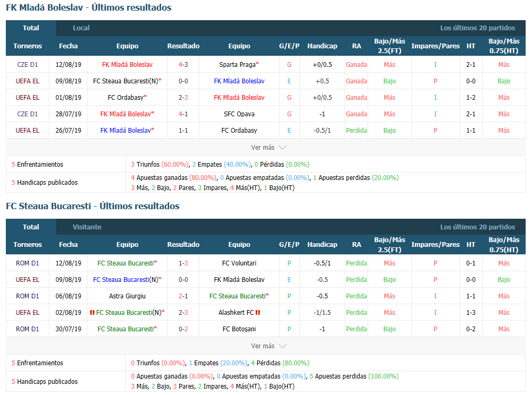The height and width of the screenshot is (395, 532).
Task: Open 'Los últimos 20 partidos' in Steaua Bucaresti section
Action: (477, 227)
